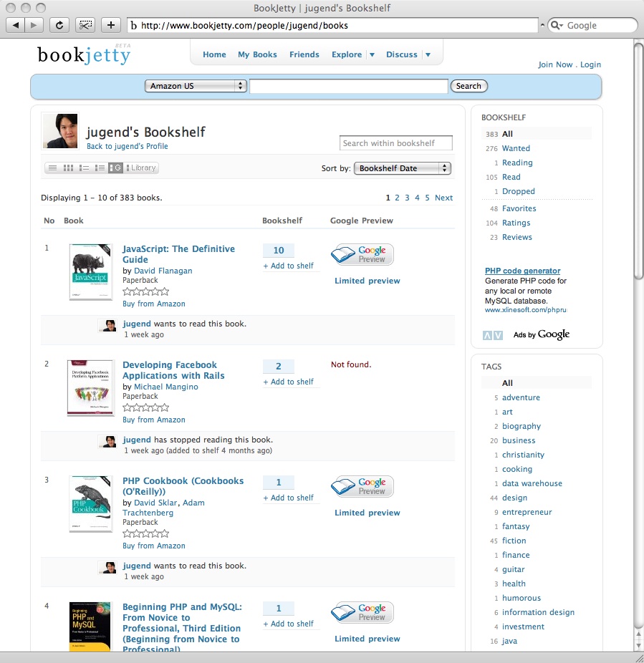Click the star rating under PHP Cookbook
This screenshot has height=663, width=644.
pos(146,533)
